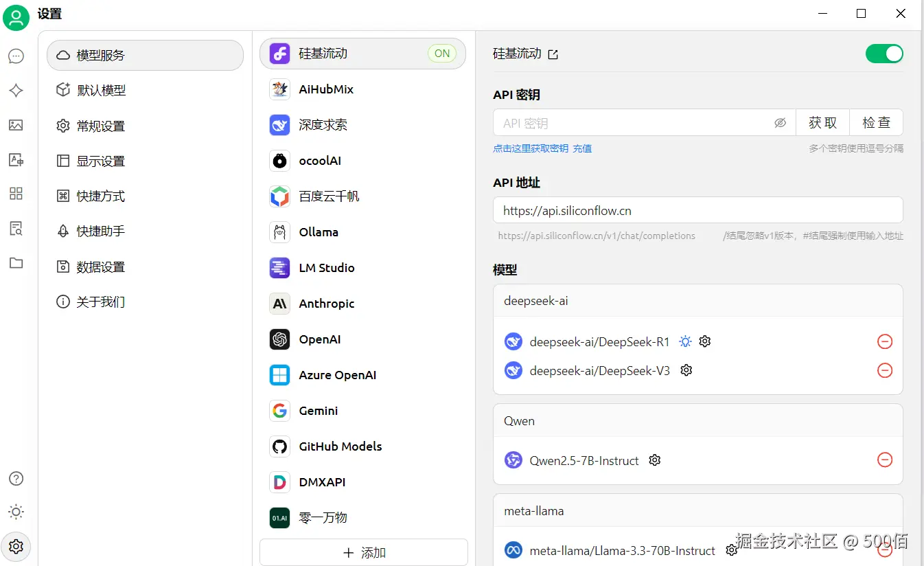Image resolution: width=924 pixels, height=566 pixels.
Task: Collapse the deepseek-ai model group
Action: tap(536, 300)
